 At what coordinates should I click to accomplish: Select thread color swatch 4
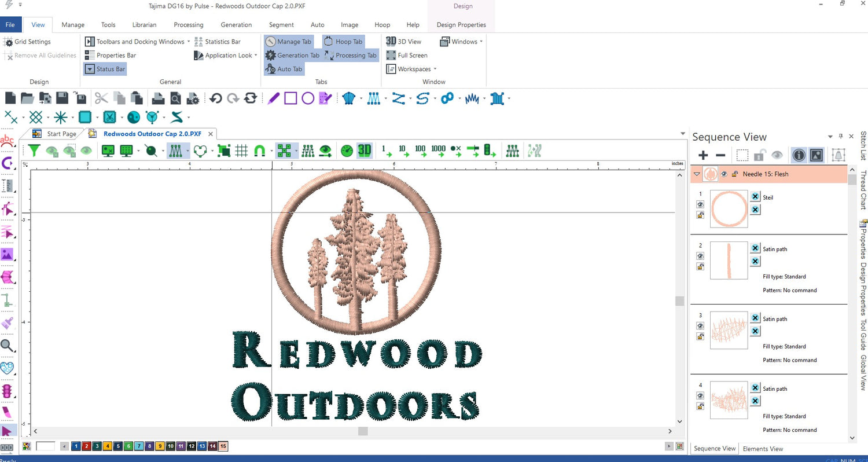[x=108, y=446]
